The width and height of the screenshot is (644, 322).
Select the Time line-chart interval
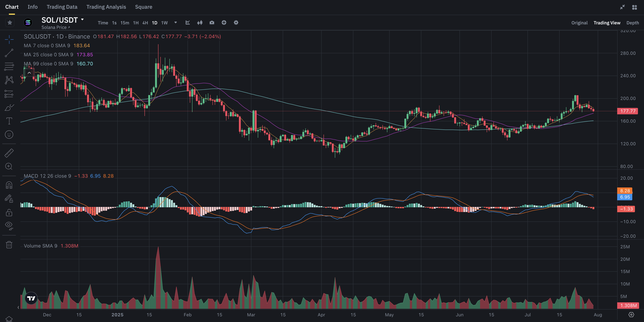(x=103, y=23)
